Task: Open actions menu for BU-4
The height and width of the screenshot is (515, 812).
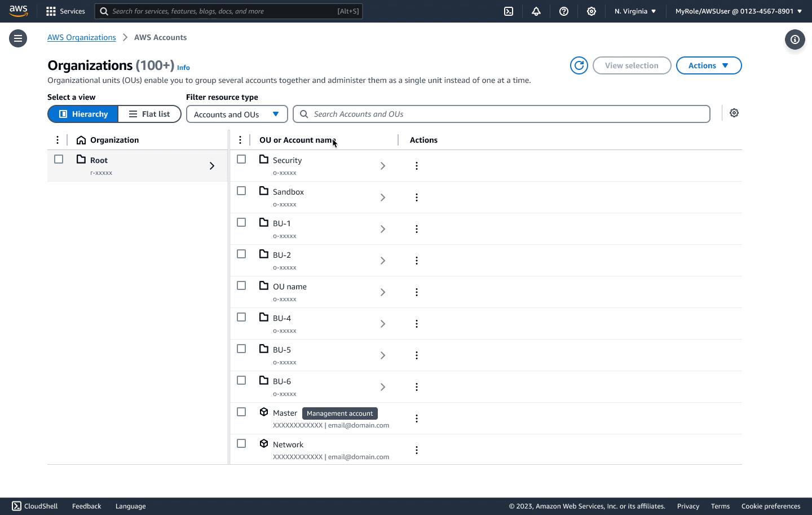Action: 417,324
